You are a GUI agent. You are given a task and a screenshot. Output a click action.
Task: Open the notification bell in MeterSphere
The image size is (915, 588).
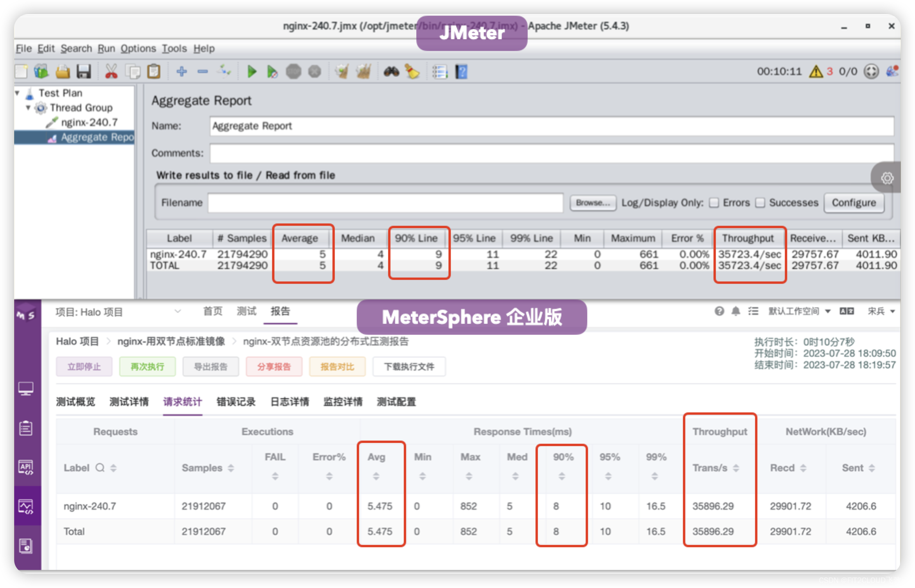pos(736,311)
